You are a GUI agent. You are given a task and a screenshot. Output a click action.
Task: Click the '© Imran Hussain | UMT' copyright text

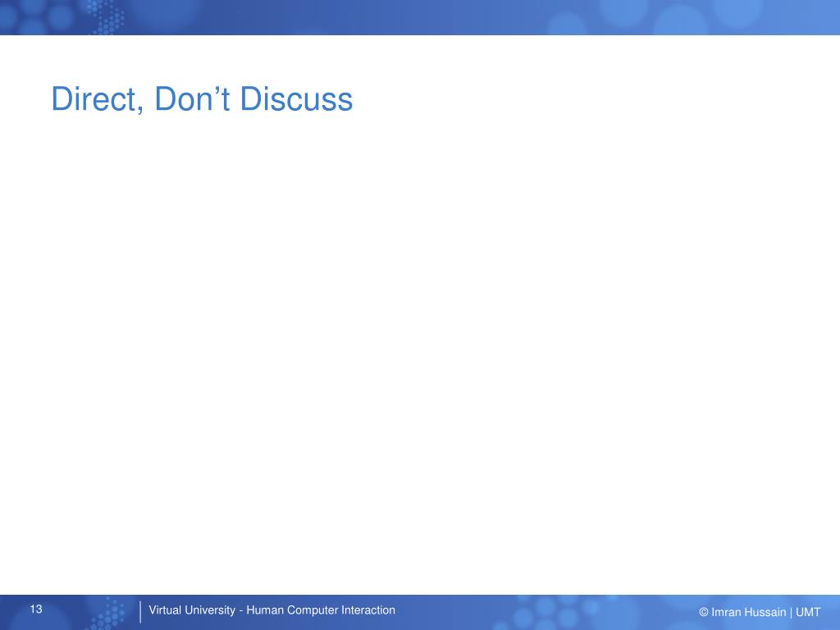pos(760,612)
